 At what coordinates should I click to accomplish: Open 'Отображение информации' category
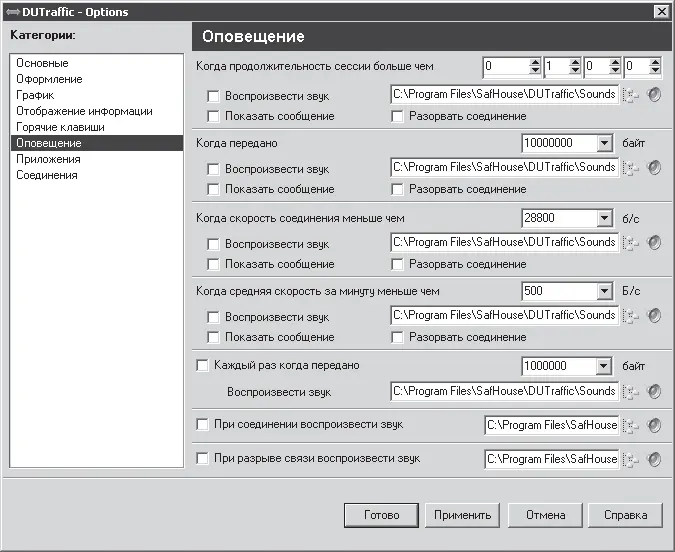click(x=97, y=111)
